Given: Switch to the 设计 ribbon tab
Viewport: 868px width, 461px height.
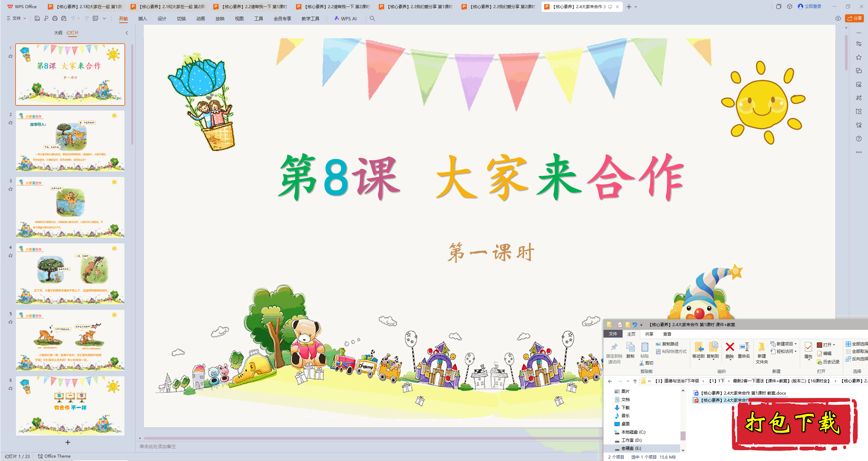Looking at the screenshot, I should (162, 19).
